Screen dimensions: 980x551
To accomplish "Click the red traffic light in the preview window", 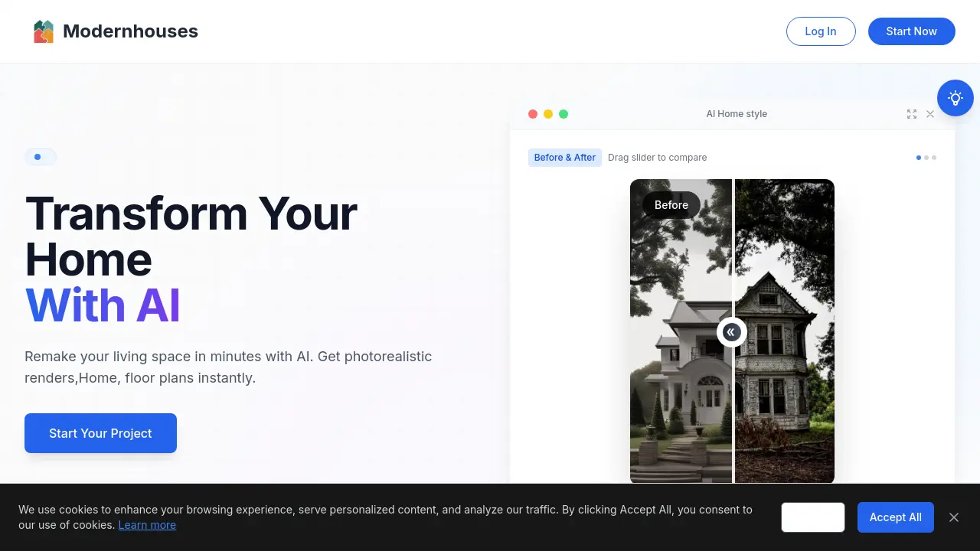I will click(x=533, y=114).
